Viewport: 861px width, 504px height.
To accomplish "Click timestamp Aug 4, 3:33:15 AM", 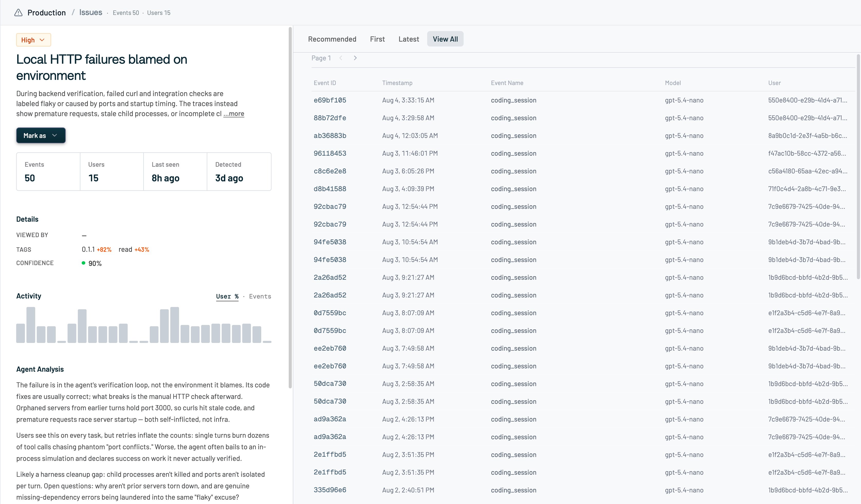I will click(408, 100).
